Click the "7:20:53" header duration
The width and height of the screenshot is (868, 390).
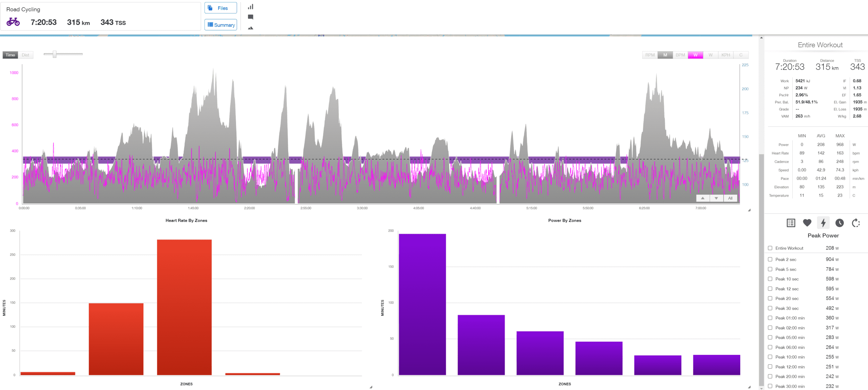point(44,22)
